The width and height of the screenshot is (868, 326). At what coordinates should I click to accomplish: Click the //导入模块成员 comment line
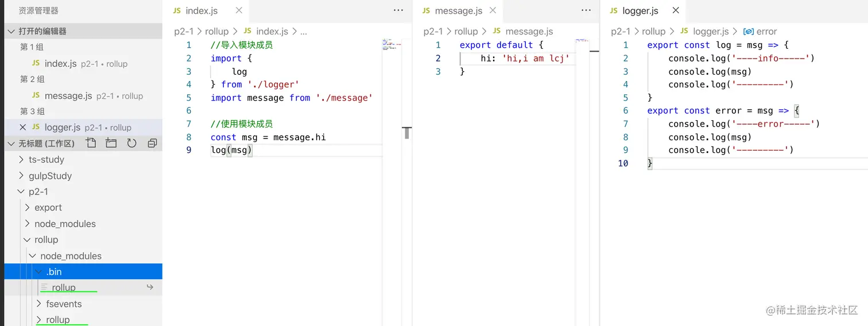[x=242, y=45]
